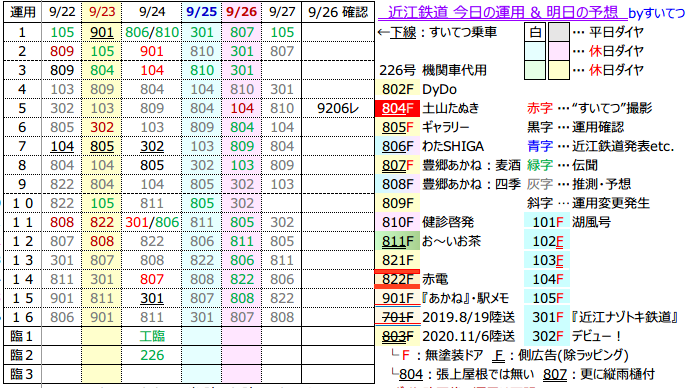The height and width of the screenshot is (388, 692).
Task: Click the green 226 cell in 臨2 row
Action: 152,355
